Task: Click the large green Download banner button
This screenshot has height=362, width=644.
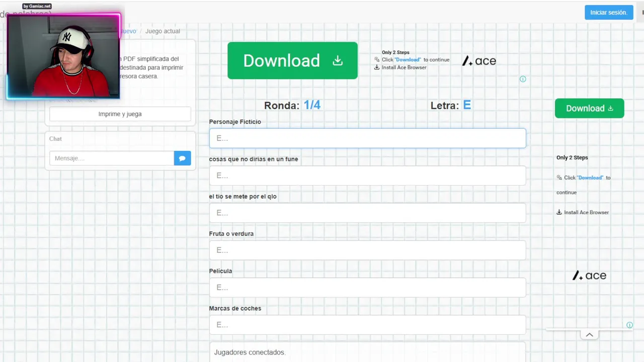Action: (292, 60)
